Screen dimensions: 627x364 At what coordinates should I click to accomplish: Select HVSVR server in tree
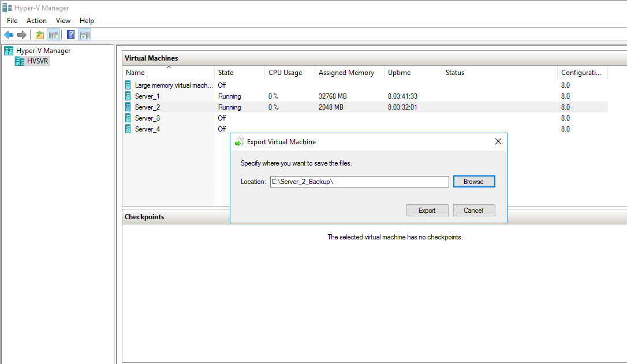coord(38,61)
